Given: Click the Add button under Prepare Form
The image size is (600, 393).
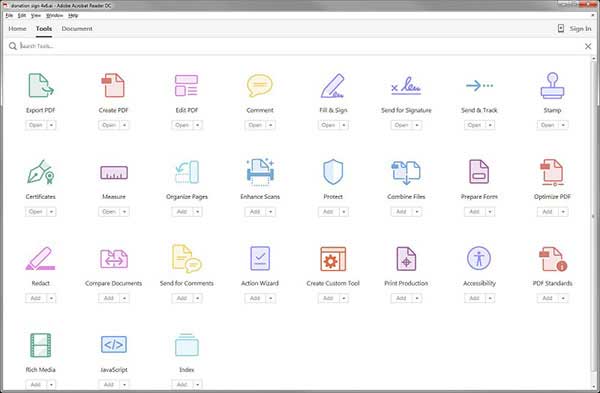Looking at the screenshot, I should 474,212.
